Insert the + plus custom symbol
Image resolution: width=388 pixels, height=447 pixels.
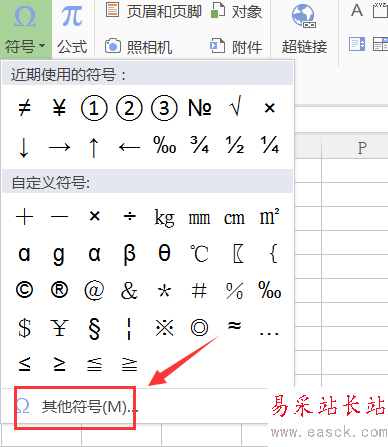[24, 217]
